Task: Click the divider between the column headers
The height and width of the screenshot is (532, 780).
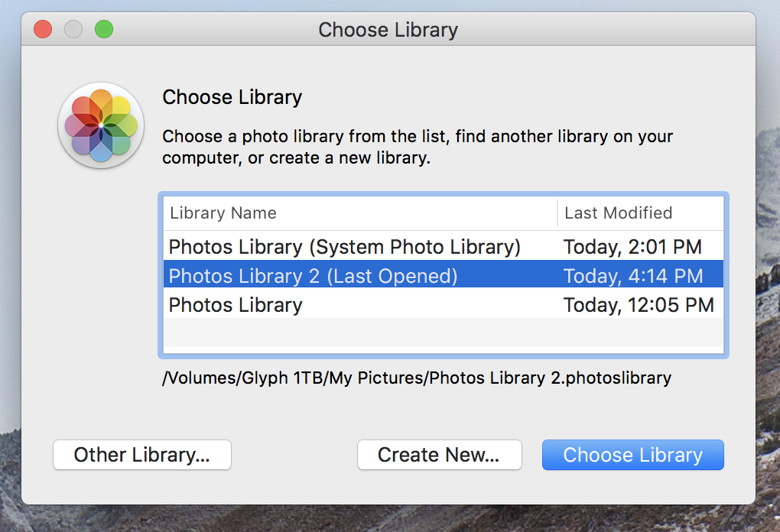Action: pos(557,212)
